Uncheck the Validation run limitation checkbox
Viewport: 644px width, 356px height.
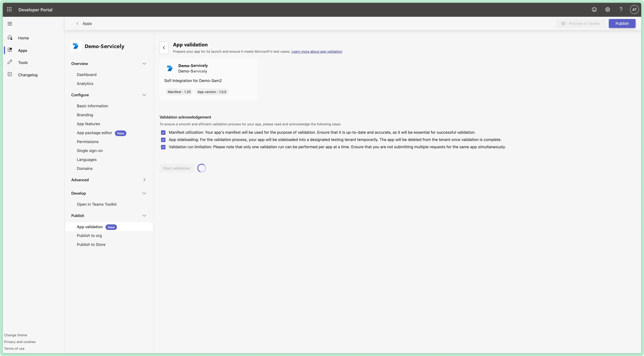pos(163,147)
